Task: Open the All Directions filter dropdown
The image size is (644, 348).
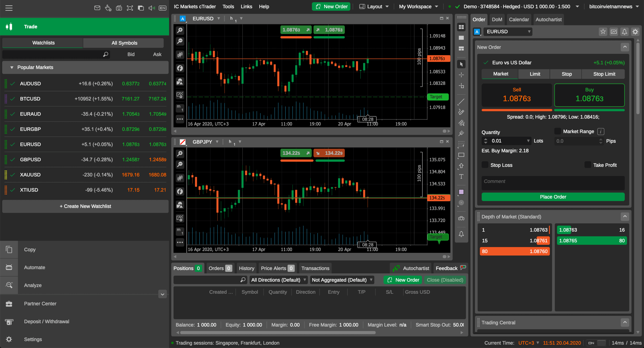Action: 278,280
